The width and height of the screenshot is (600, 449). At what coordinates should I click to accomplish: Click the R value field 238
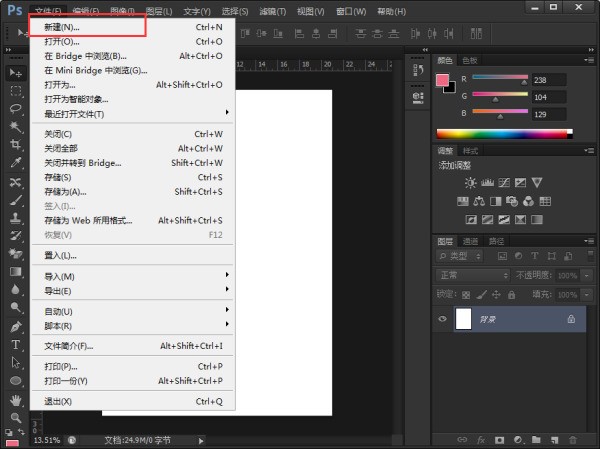(549, 80)
